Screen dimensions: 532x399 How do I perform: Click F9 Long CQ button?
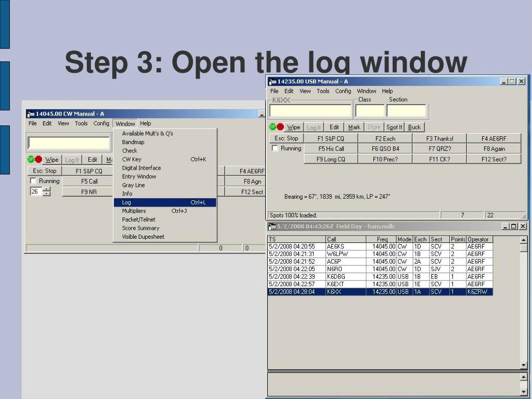pyautogui.click(x=331, y=159)
